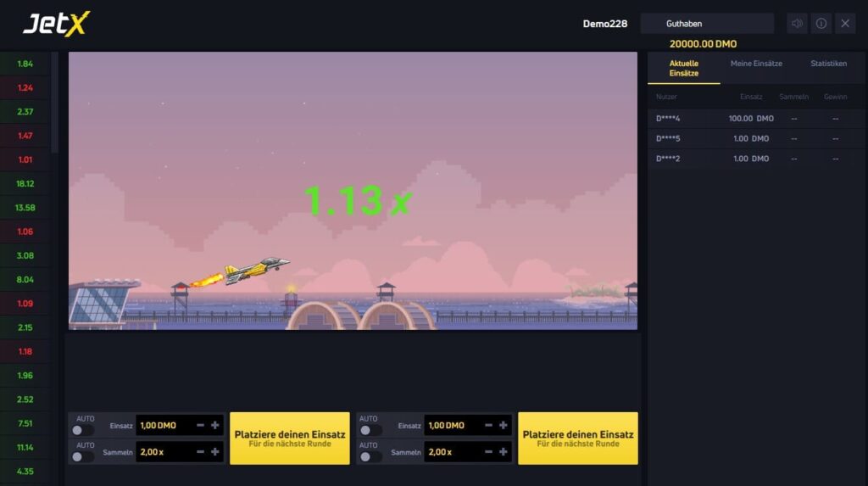The image size is (868, 486).
Task: Select the Aktuelle Einsätze tab
Action: point(683,69)
